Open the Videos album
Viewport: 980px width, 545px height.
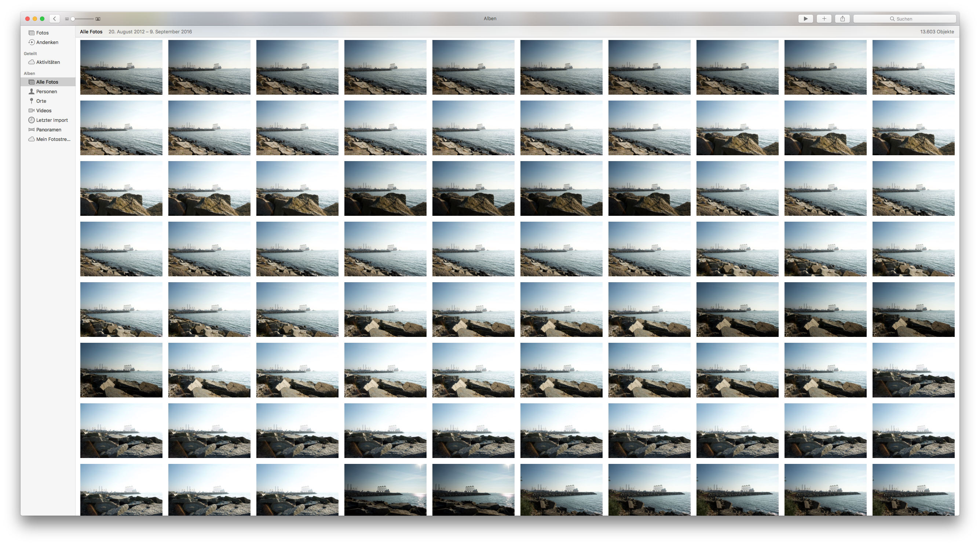point(48,110)
